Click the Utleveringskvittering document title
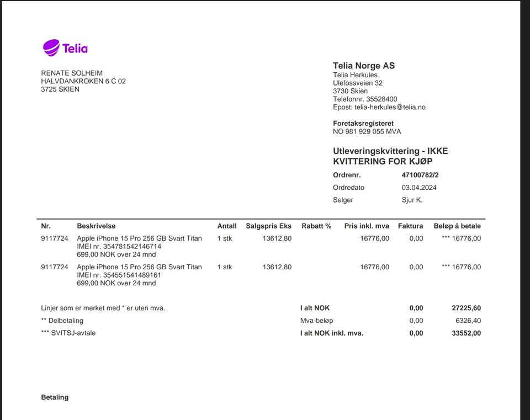Screen dimensions: 530x420 pyautogui.click(x=390, y=156)
